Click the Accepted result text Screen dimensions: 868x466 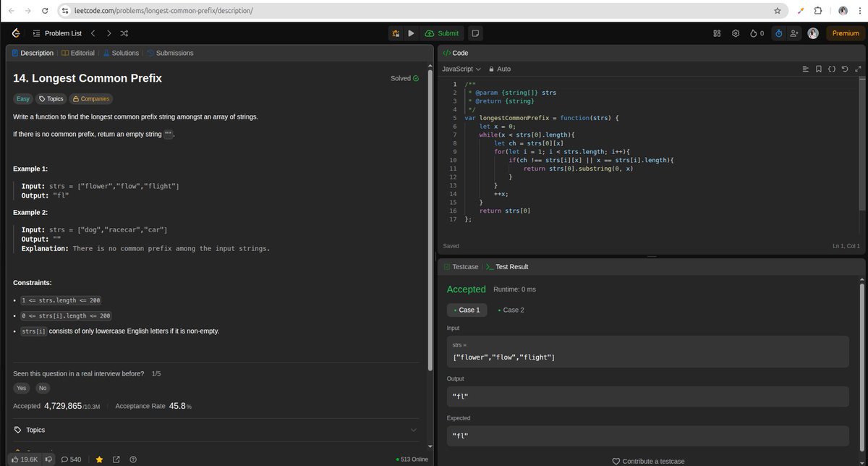pyautogui.click(x=466, y=289)
